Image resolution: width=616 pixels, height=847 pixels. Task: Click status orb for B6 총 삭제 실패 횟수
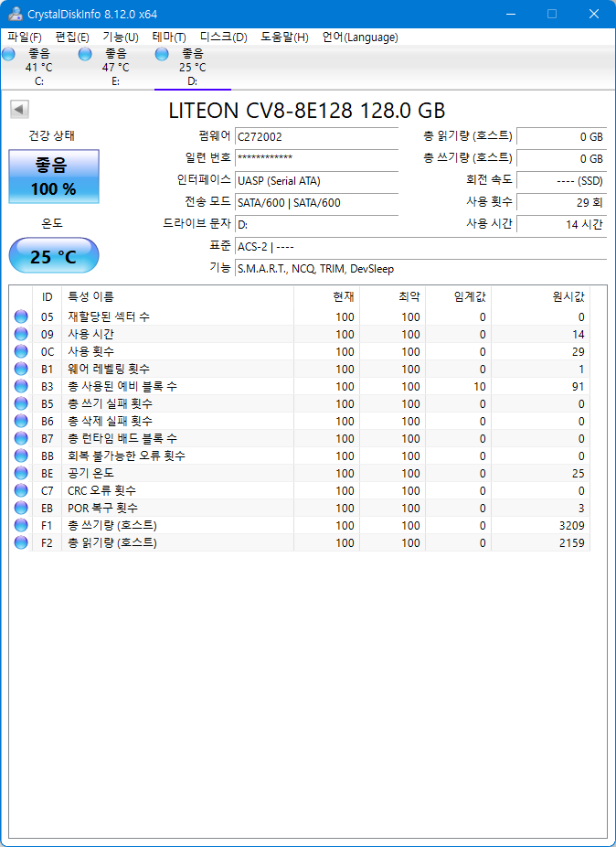tap(21, 421)
